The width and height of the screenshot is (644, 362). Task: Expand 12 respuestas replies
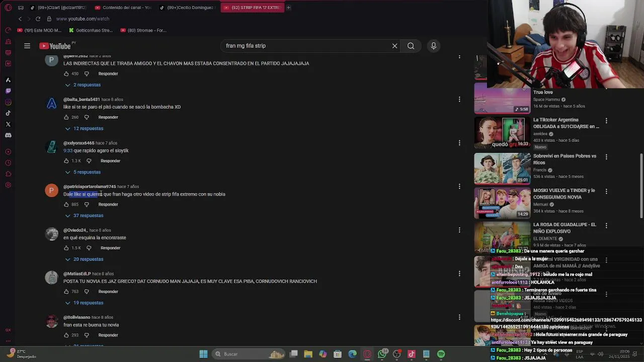coord(84,129)
